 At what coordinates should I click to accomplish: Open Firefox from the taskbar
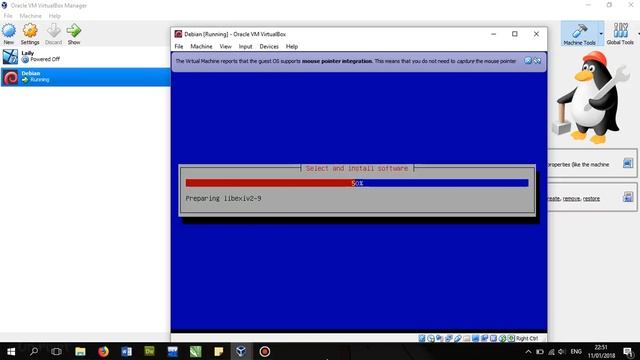tap(103, 351)
